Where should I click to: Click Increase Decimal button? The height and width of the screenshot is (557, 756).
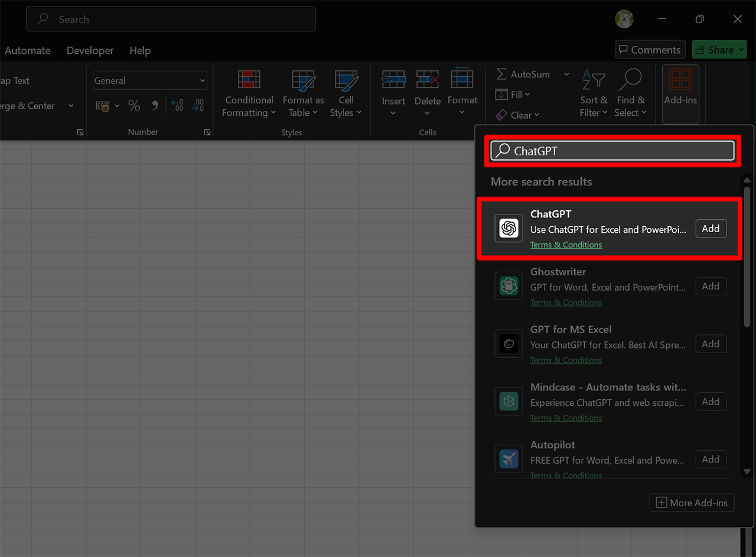pos(177,106)
